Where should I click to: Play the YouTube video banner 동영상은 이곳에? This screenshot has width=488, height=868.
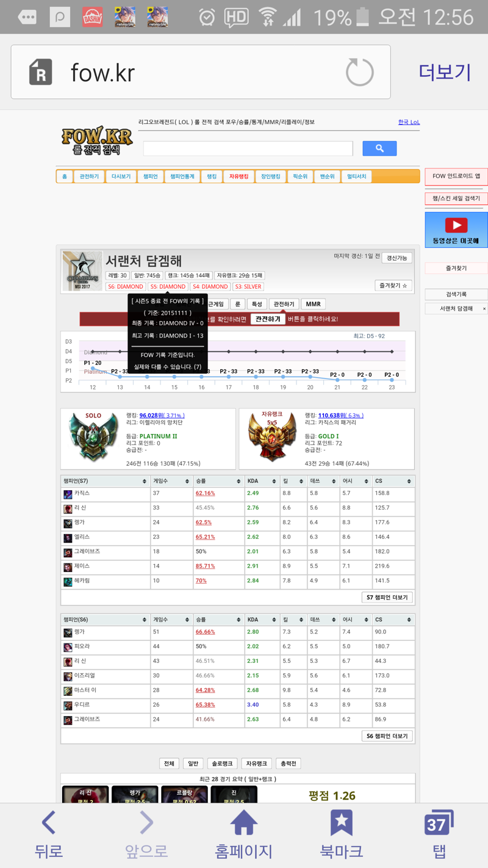pyautogui.click(x=456, y=230)
